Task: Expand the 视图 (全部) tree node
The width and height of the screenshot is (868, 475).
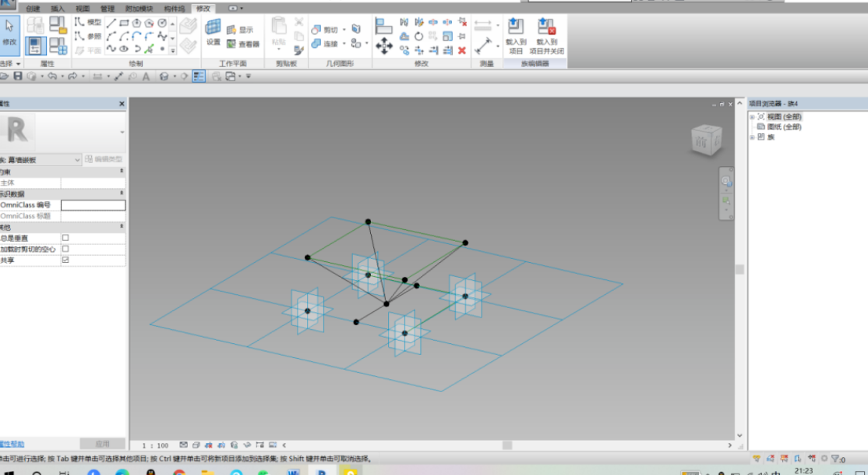Action: (752, 117)
